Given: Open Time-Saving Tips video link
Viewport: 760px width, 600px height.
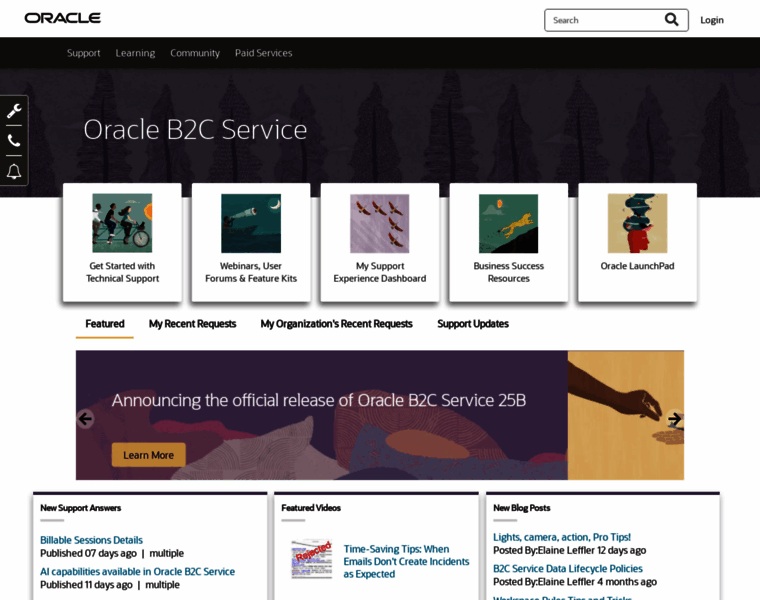Looking at the screenshot, I should (406, 561).
